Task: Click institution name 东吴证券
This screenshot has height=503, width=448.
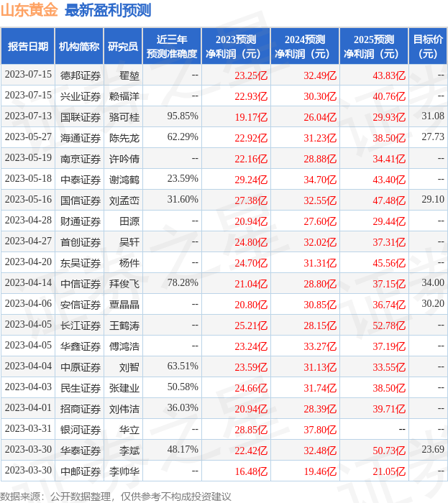Action: tap(81, 264)
